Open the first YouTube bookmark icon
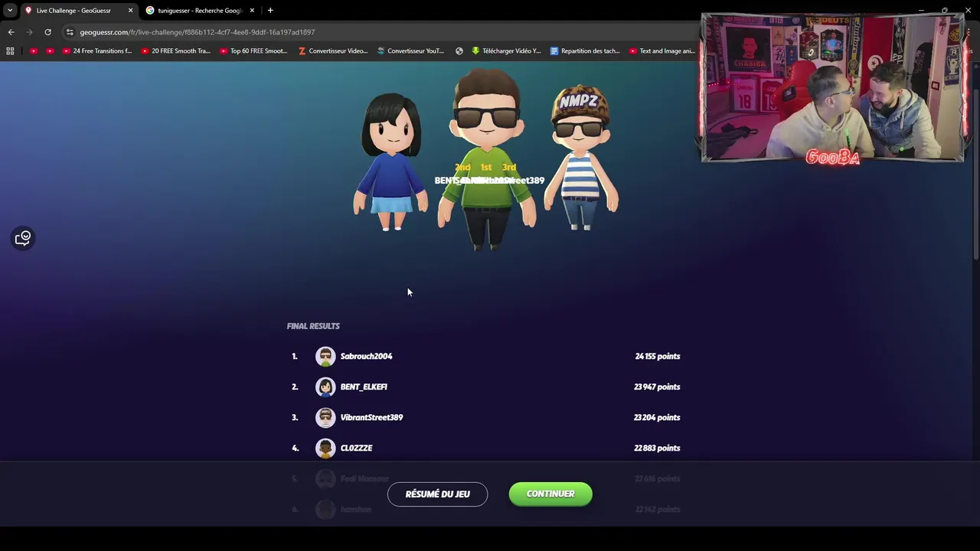This screenshot has height=551, width=980. coord(34,51)
